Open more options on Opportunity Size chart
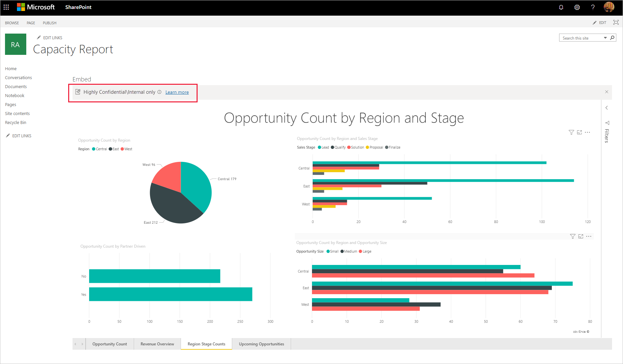623x364 pixels. [x=589, y=236]
